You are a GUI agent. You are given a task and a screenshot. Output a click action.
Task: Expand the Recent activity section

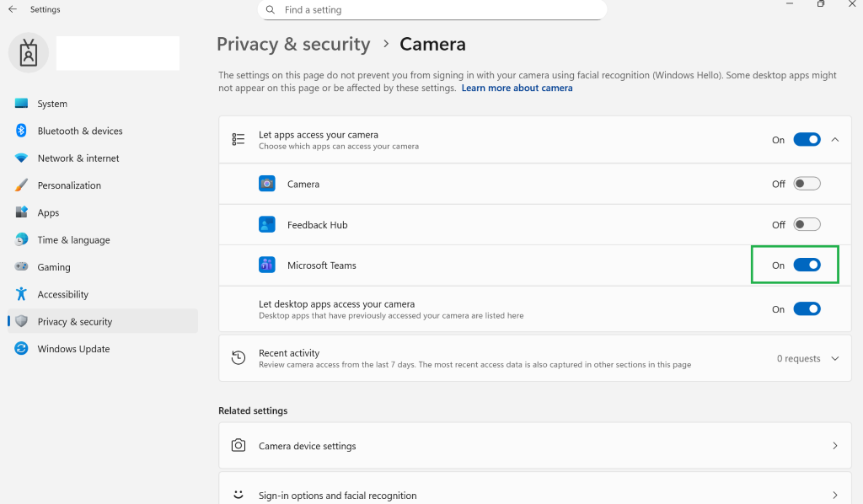835,358
